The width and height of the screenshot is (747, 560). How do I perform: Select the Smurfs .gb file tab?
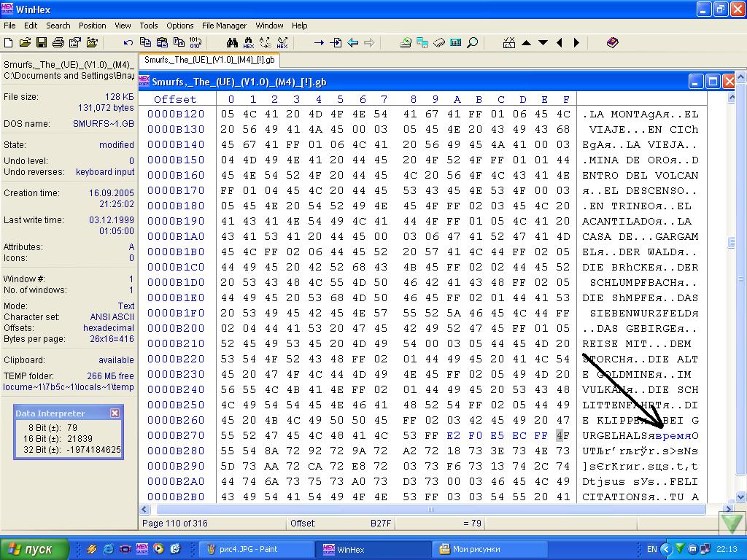pyautogui.click(x=209, y=60)
